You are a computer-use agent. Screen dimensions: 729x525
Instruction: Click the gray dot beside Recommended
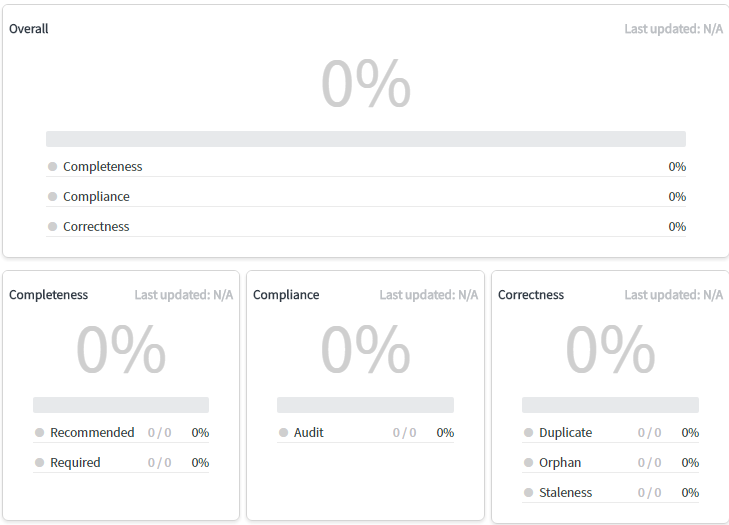pyautogui.click(x=40, y=433)
